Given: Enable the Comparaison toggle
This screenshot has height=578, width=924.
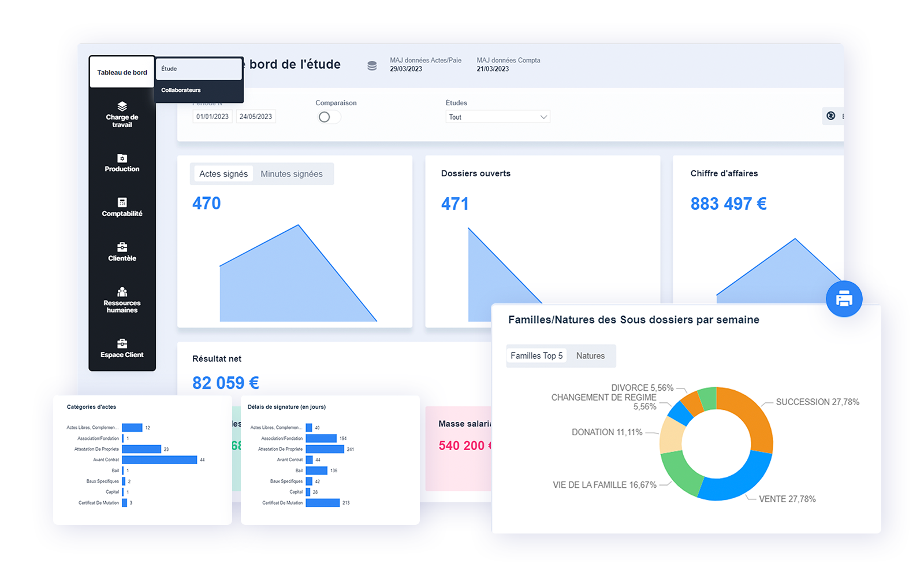Looking at the screenshot, I should coord(329,117).
